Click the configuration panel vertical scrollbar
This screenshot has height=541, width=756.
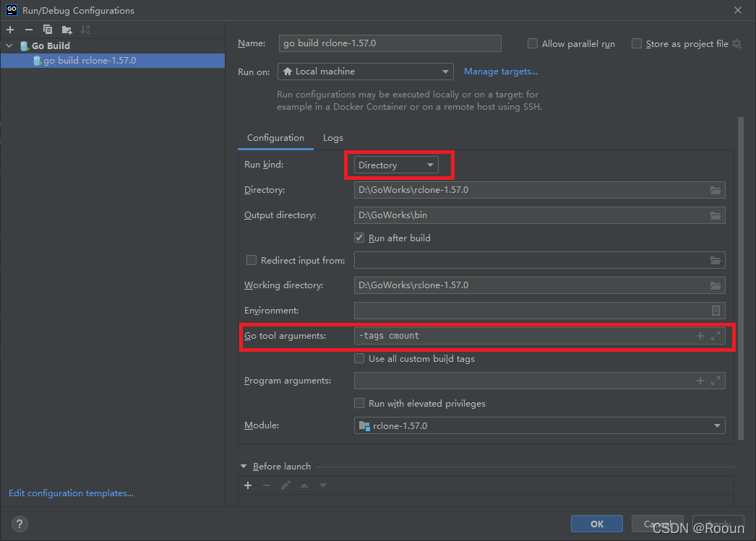741,279
